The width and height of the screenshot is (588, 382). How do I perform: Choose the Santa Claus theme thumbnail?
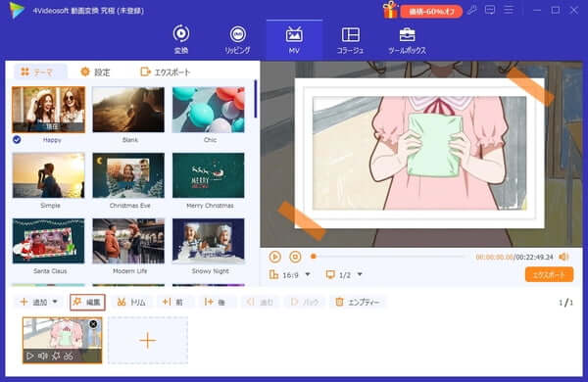(48, 241)
